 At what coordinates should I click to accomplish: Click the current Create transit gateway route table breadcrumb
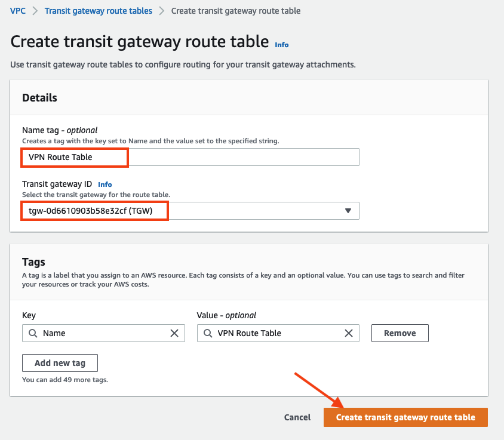pyautogui.click(x=236, y=11)
